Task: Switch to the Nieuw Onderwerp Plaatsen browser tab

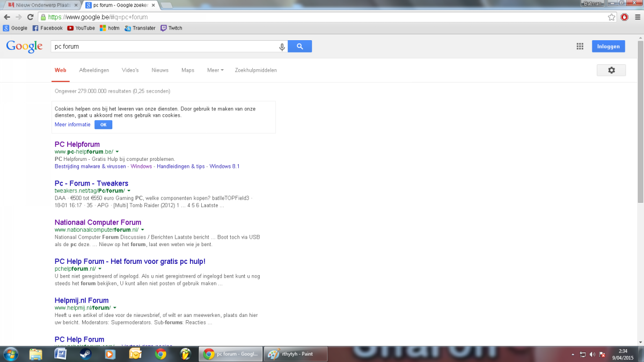Action: (40, 5)
